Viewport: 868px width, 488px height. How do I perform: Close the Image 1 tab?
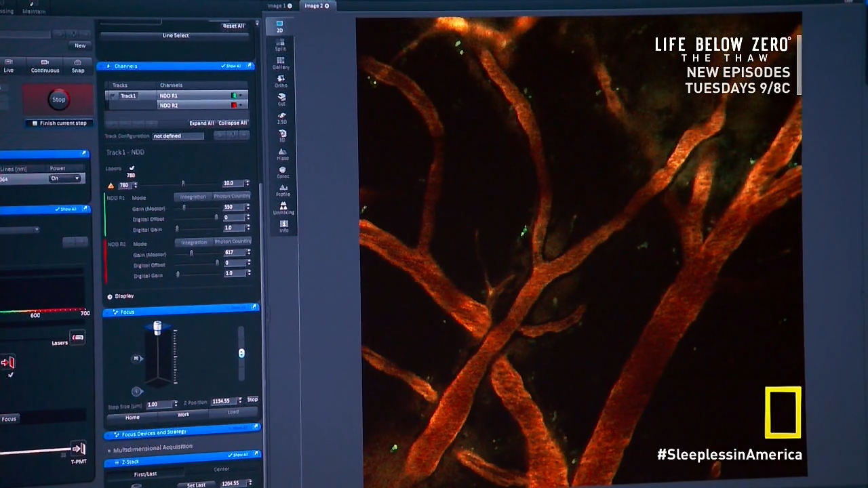(290, 6)
